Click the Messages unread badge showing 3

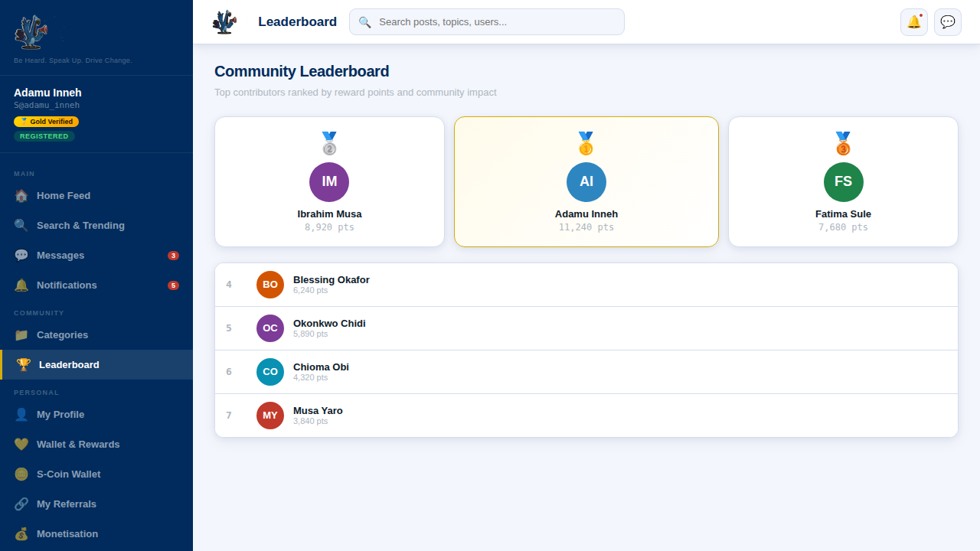tap(173, 256)
